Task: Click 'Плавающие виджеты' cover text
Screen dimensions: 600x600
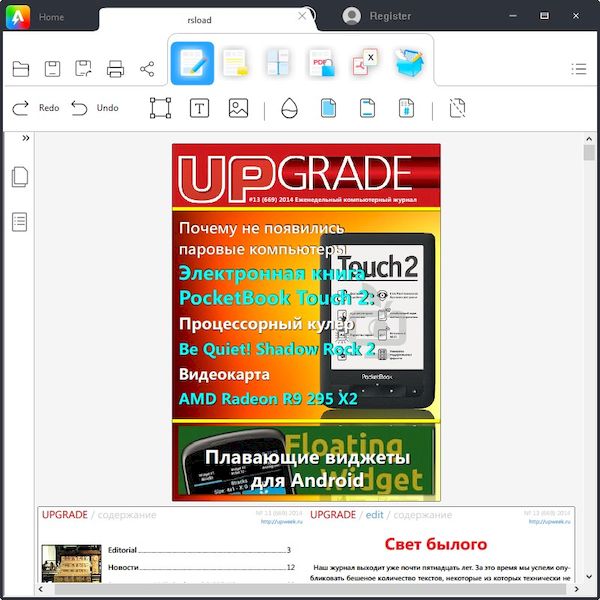Action: click(x=307, y=457)
